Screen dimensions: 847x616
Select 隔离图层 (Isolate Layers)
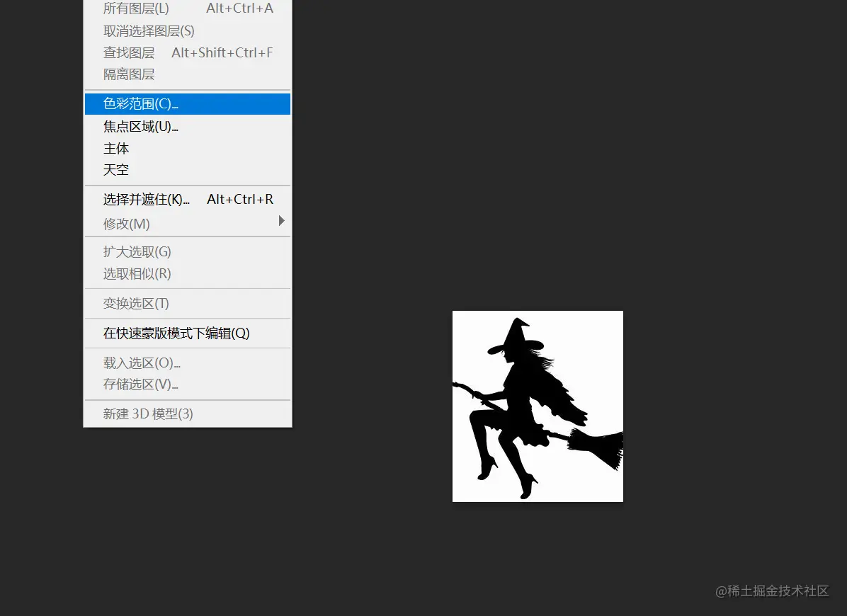pos(127,74)
